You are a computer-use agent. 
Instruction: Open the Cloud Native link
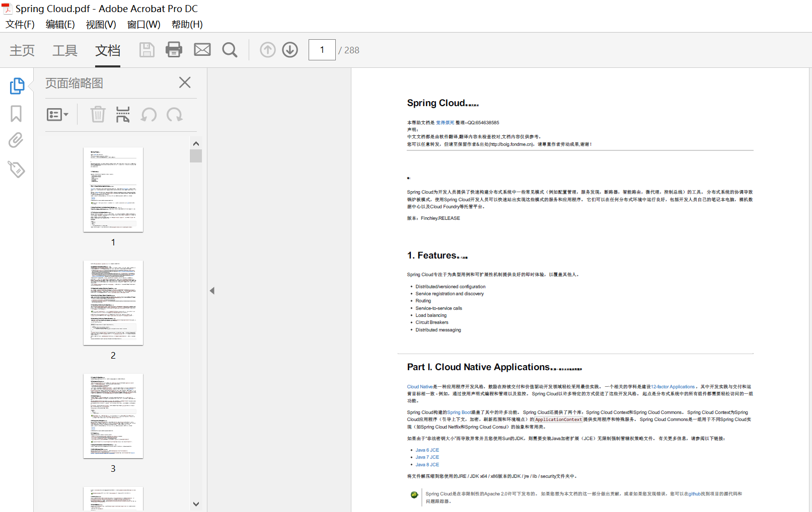point(420,387)
